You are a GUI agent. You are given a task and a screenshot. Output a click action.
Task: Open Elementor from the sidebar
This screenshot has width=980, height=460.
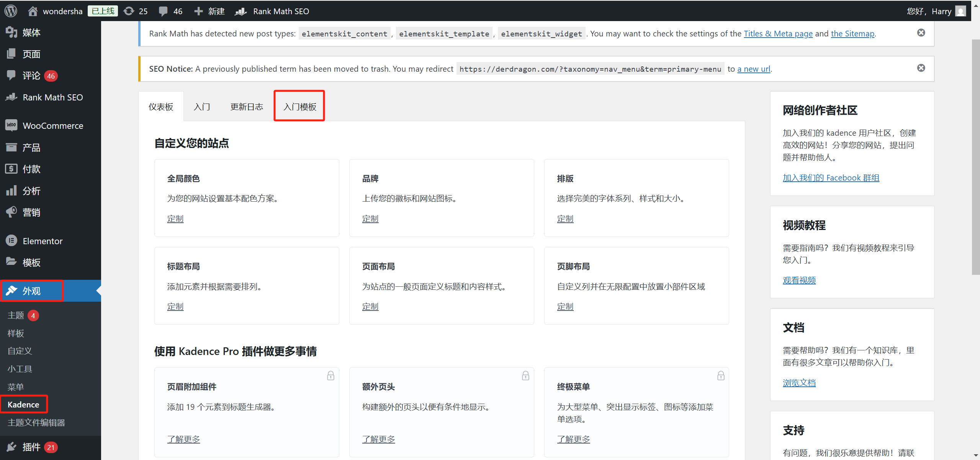pyautogui.click(x=11, y=241)
